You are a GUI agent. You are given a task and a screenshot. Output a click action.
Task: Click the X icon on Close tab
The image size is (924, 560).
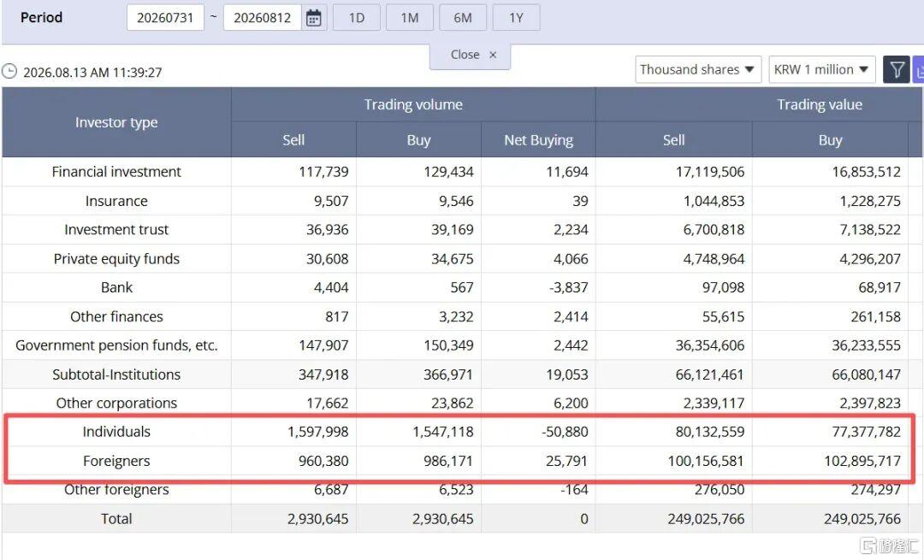(493, 55)
